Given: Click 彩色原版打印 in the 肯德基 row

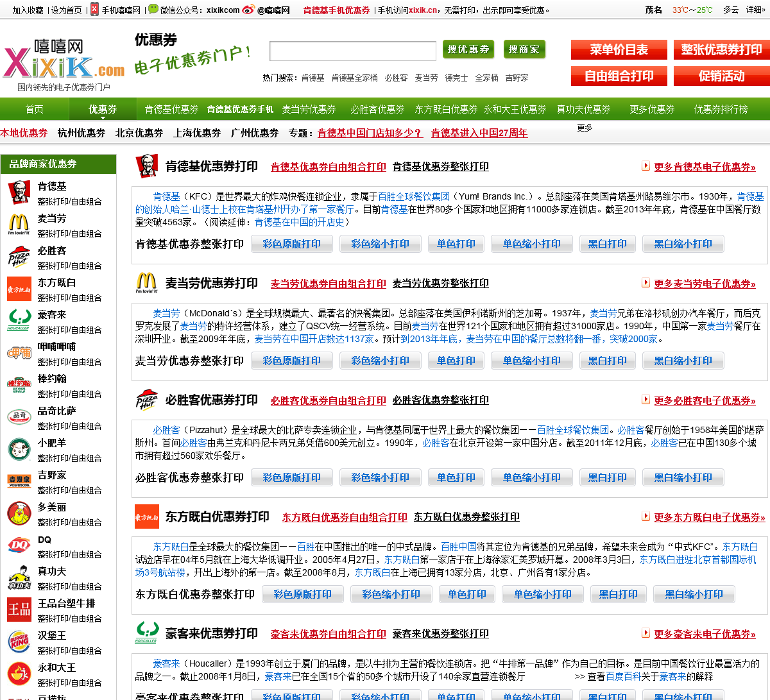Looking at the screenshot, I should click(291, 244).
